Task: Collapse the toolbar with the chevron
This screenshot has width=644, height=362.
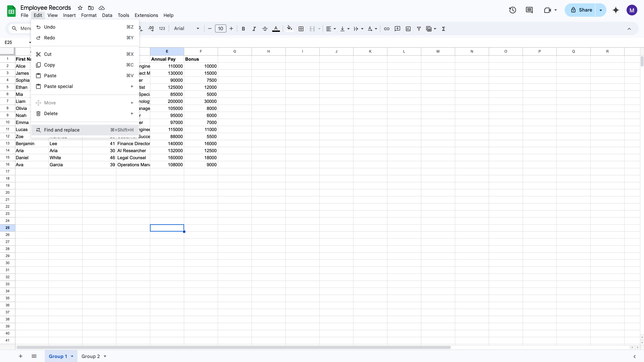Action: tap(629, 29)
